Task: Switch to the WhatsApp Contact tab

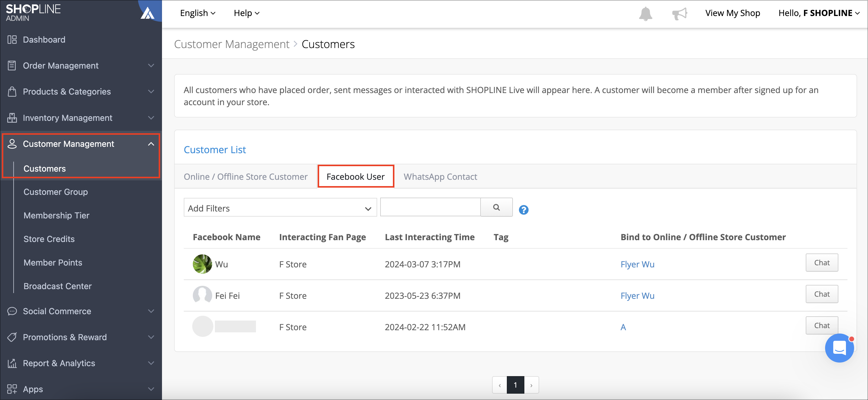Action: point(440,176)
